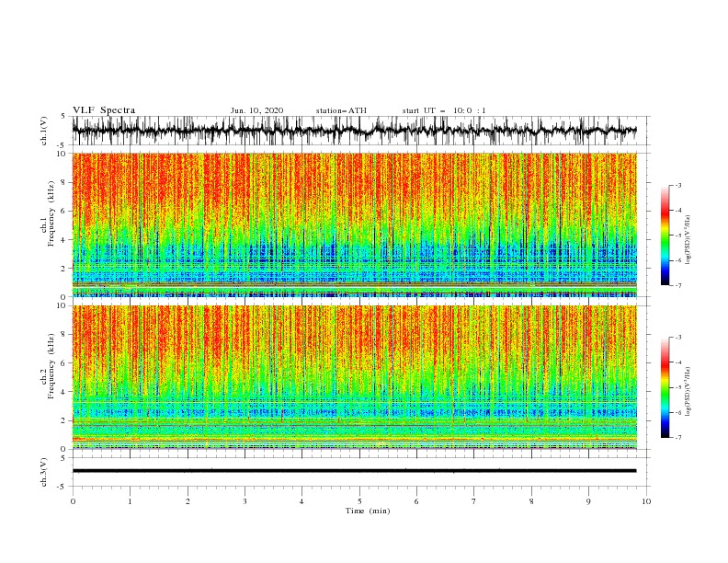This screenshot has width=728, height=563.
Task: Click the "-7" tick on ch.2 color bar
Action: [x=677, y=438]
